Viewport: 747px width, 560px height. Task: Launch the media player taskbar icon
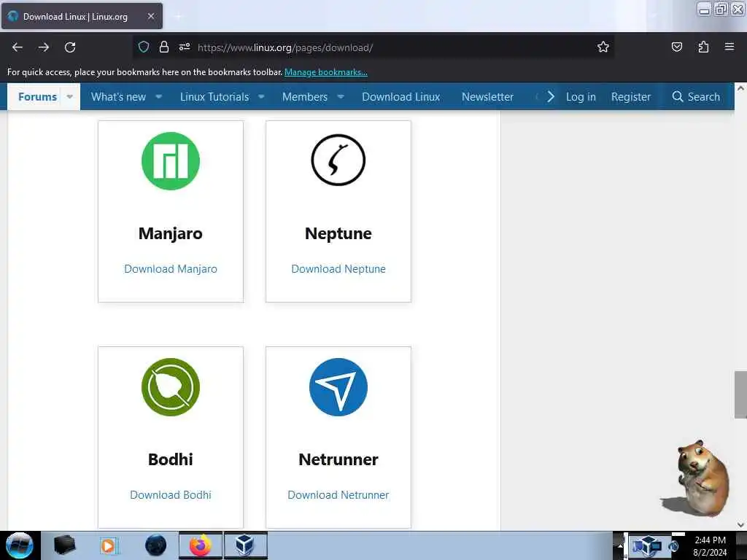click(x=108, y=545)
